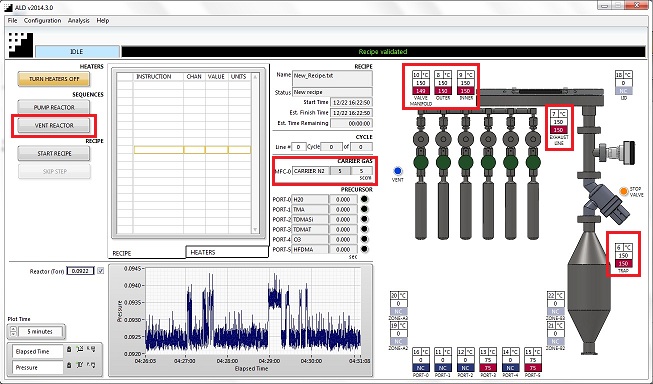The height and width of the screenshot is (384, 653).
Task: Click the blue VENT valve indicator
Action: 398,171
